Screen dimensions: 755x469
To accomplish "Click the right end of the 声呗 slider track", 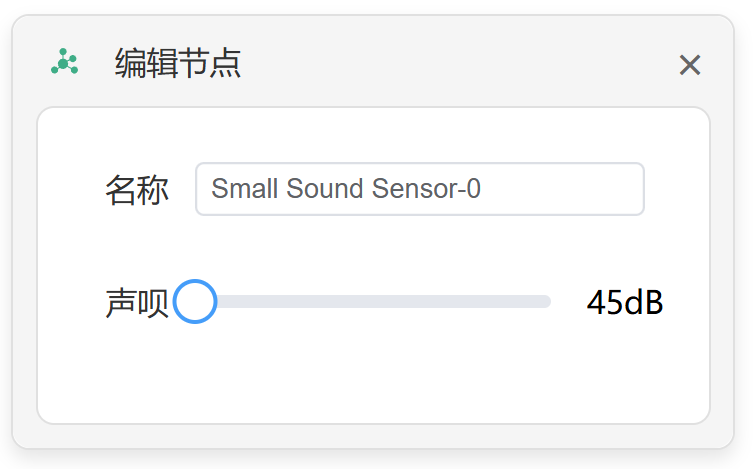I will pyautogui.click(x=546, y=302).
